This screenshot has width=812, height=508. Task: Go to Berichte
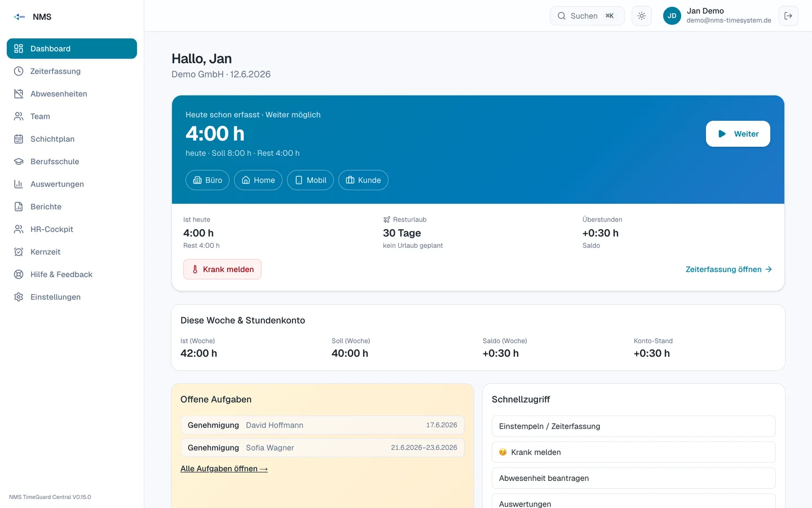tap(72, 207)
